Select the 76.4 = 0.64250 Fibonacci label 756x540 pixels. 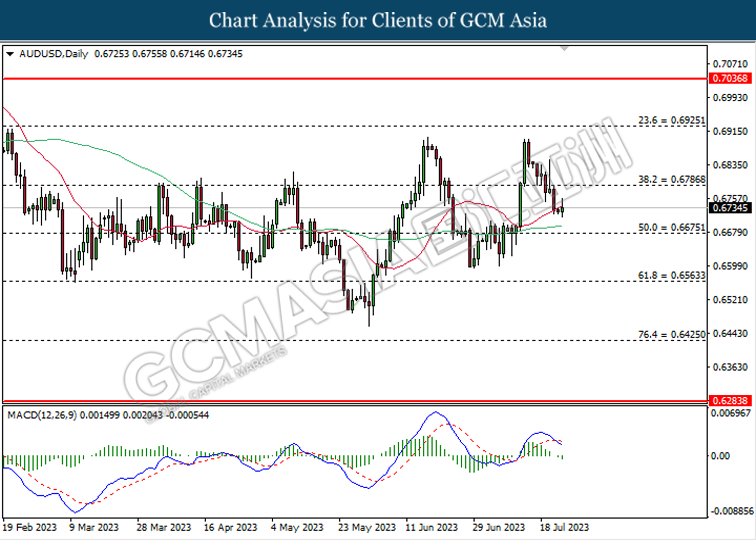(x=672, y=334)
